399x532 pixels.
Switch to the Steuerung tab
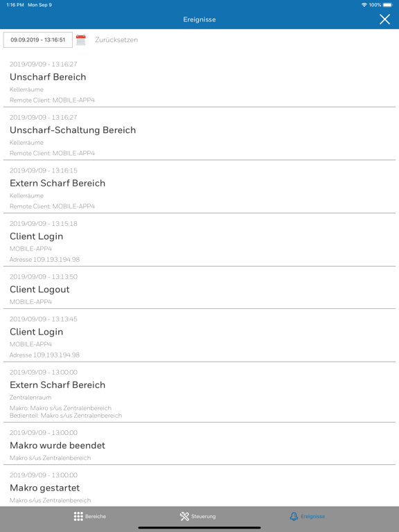(198, 516)
